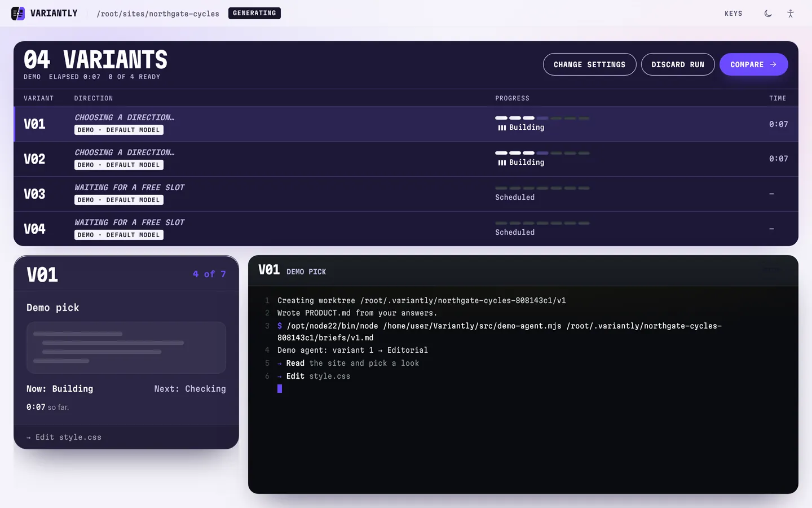The width and height of the screenshot is (812, 508).
Task: Click the "0 of 4 ready" status text
Action: pyautogui.click(x=134, y=77)
